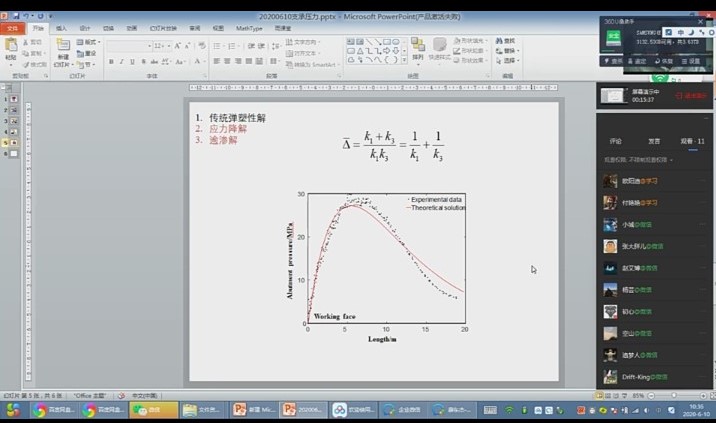716x423 pixels.
Task: Click the abutment pressure chart image
Action: [x=376, y=266]
